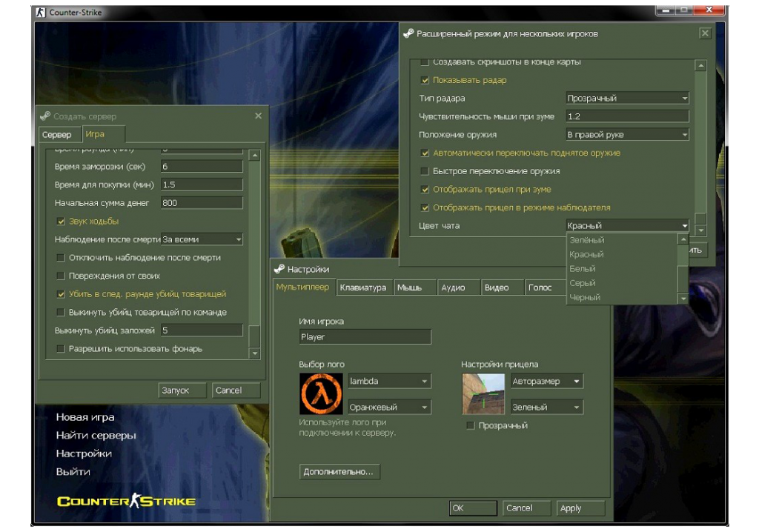The height and width of the screenshot is (532, 759).
Task: Enable Отключить наблюдение после смерти checkbox
Action: (x=61, y=258)
